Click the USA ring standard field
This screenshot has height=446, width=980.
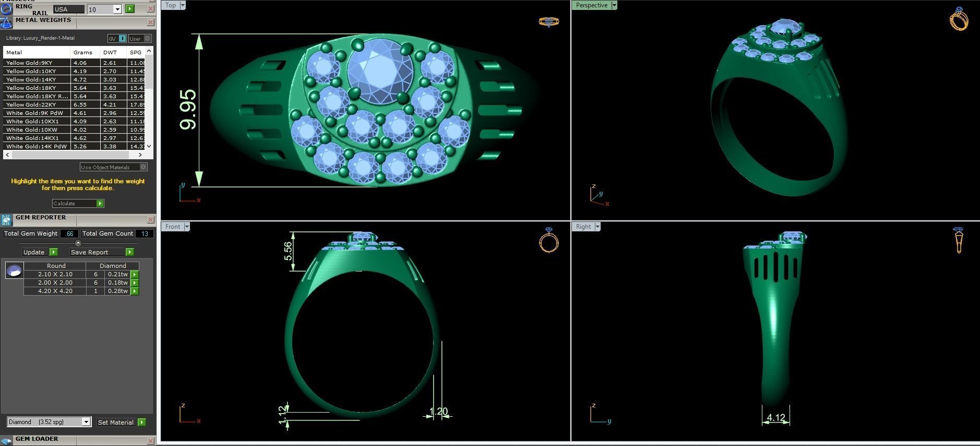(x=69, y=9)
